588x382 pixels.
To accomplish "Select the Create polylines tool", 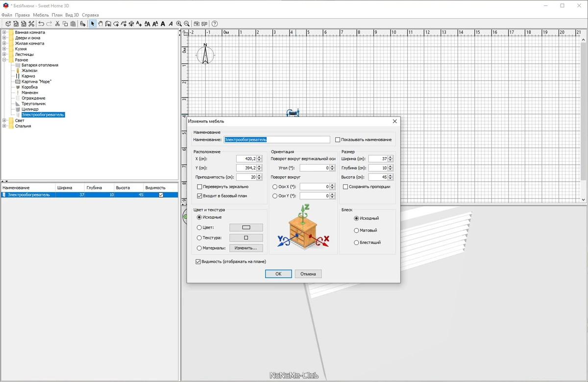I will point(124,24).
